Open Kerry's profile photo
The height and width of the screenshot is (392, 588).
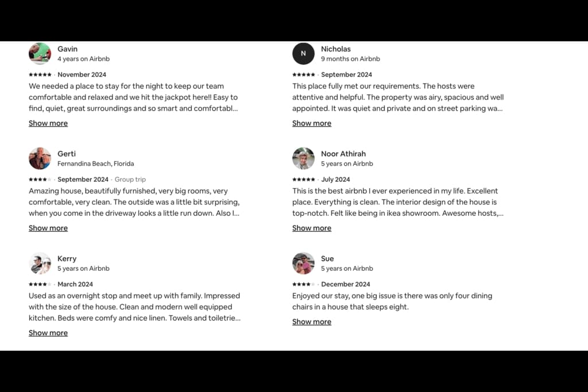[40, 263]
